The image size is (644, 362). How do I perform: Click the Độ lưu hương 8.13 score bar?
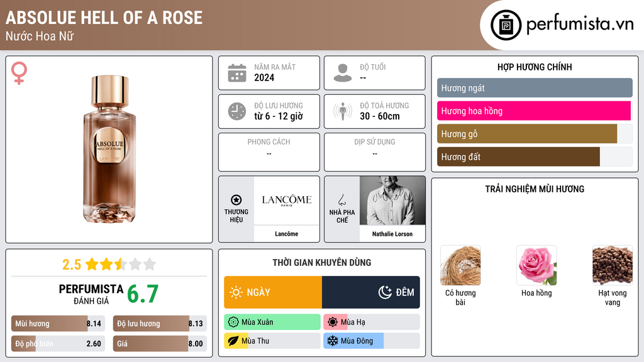[160, 324]
